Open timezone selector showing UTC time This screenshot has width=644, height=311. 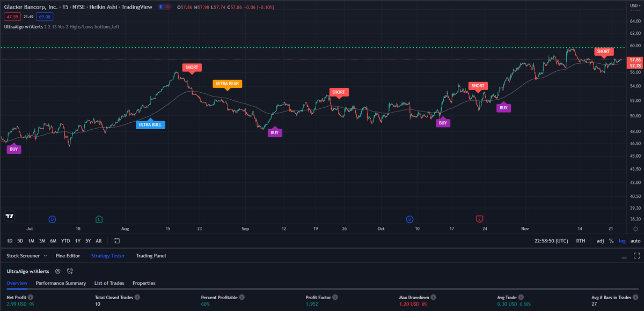[551, 241]
